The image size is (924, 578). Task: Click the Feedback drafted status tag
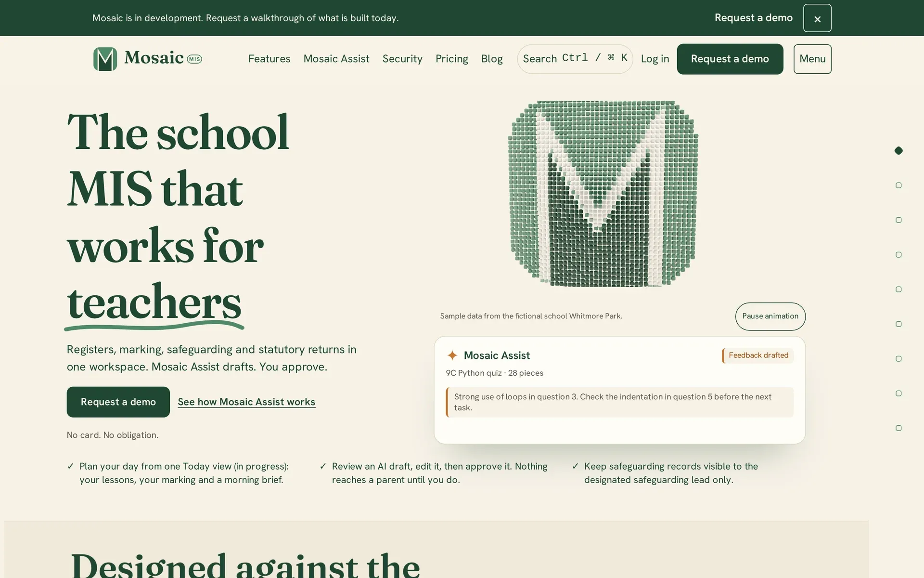pos(758,355)
